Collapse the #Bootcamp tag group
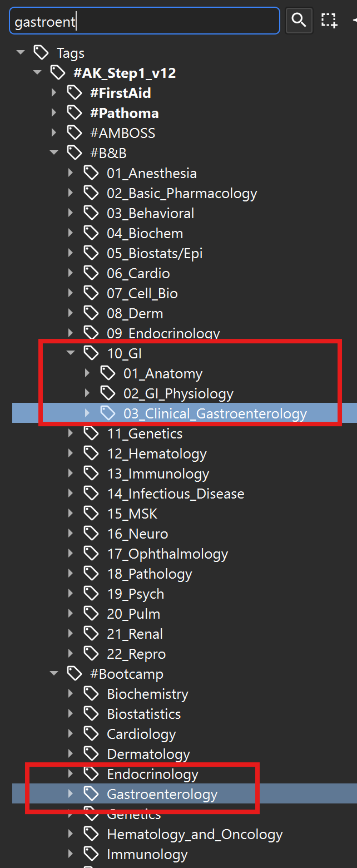The width and height of the screenshot is (357, 868). (54, 674)
